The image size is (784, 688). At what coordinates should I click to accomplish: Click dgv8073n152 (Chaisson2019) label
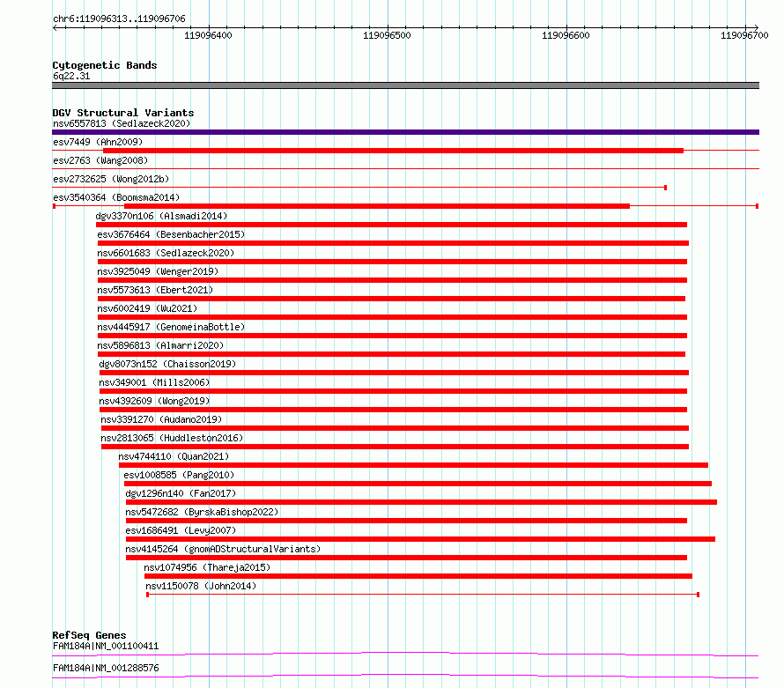(x=167, y=364)
